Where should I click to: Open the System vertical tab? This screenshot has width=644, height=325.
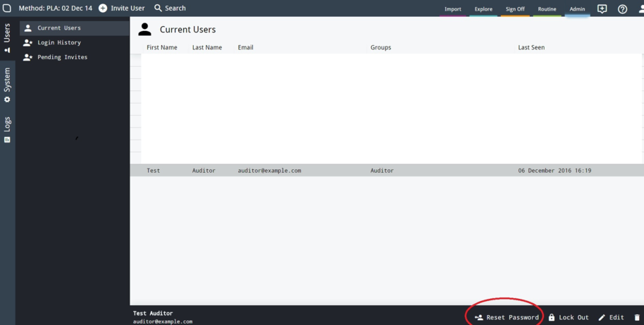7,85
